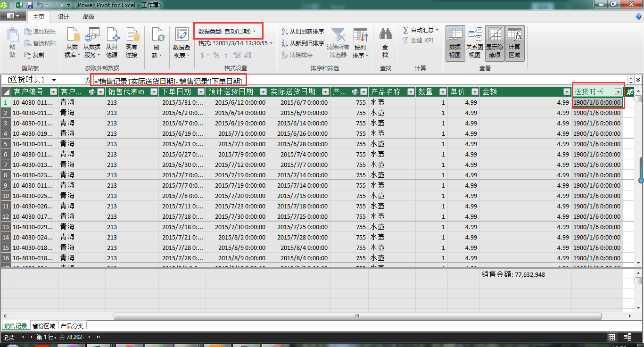Open From Data Service (从数据服务) menu

tap(92, 43)
